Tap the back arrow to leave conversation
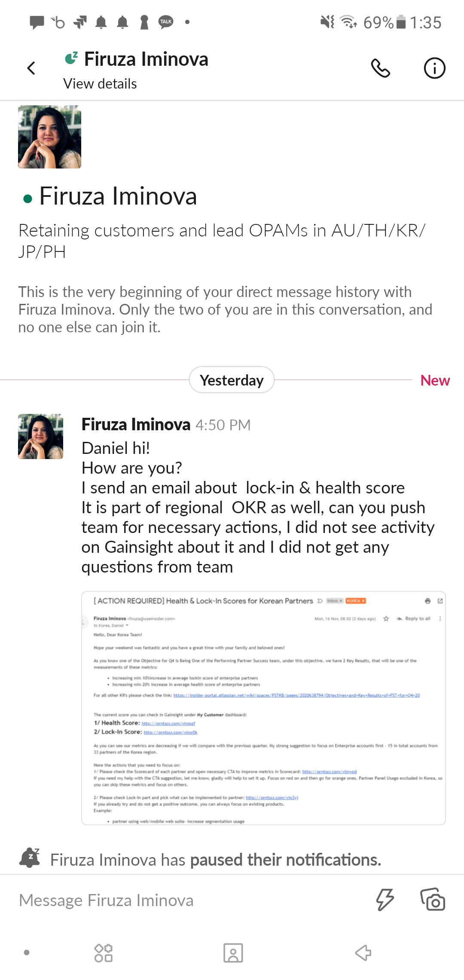Image resolution: width=464 pixels, height=980 pixels. (x=31, y=68)
